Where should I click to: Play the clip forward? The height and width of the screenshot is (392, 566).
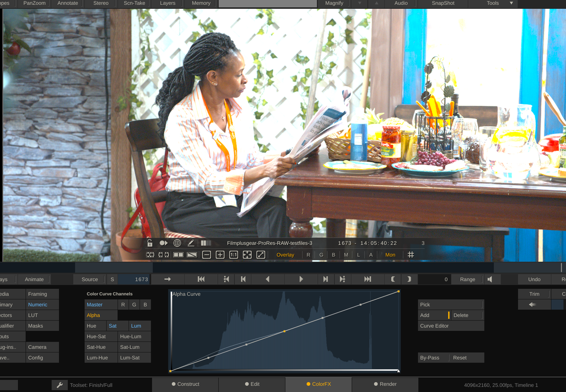(x=301, y=279)
